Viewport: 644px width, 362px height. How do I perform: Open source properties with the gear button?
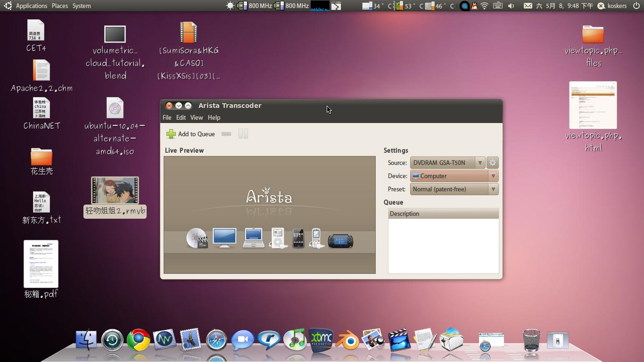coord(493,163)
